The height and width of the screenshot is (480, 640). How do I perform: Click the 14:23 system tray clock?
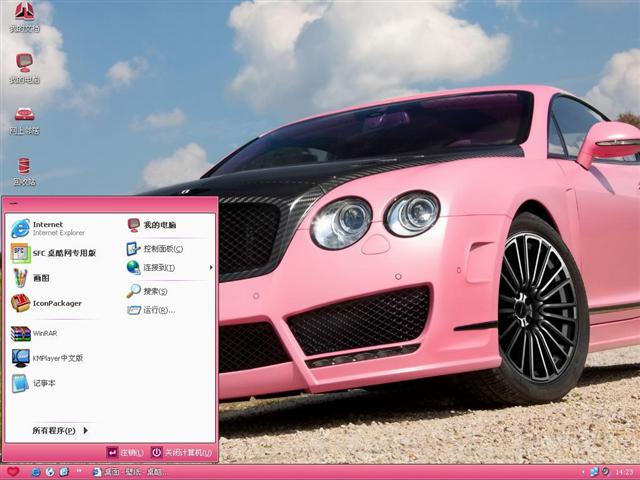pos(624,472)
